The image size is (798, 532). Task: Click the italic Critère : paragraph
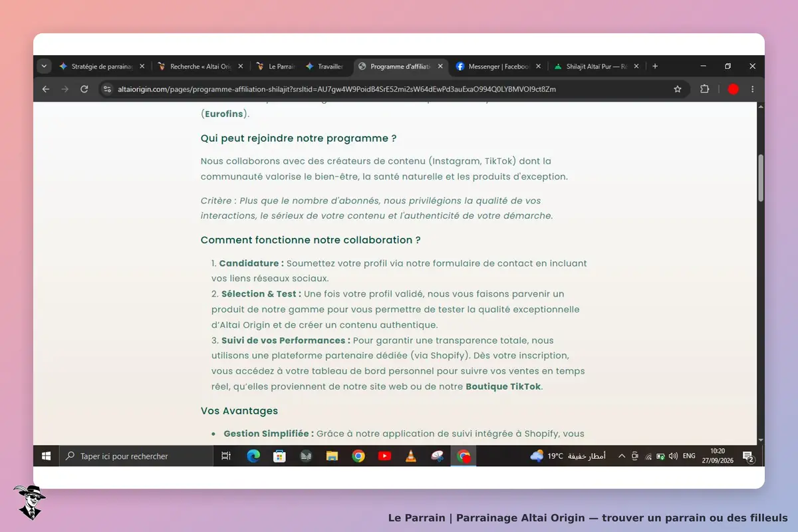[x=377, y=208]
